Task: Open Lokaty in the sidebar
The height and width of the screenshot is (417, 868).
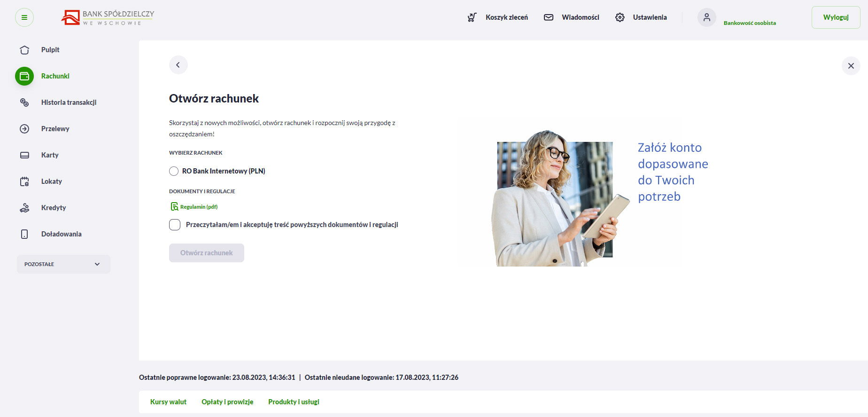Action: 52,181
